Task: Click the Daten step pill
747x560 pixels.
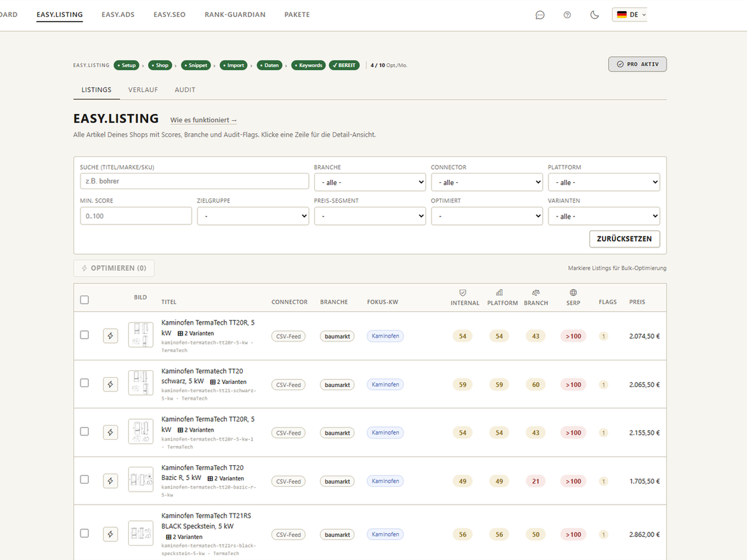Action: point(270,65)
